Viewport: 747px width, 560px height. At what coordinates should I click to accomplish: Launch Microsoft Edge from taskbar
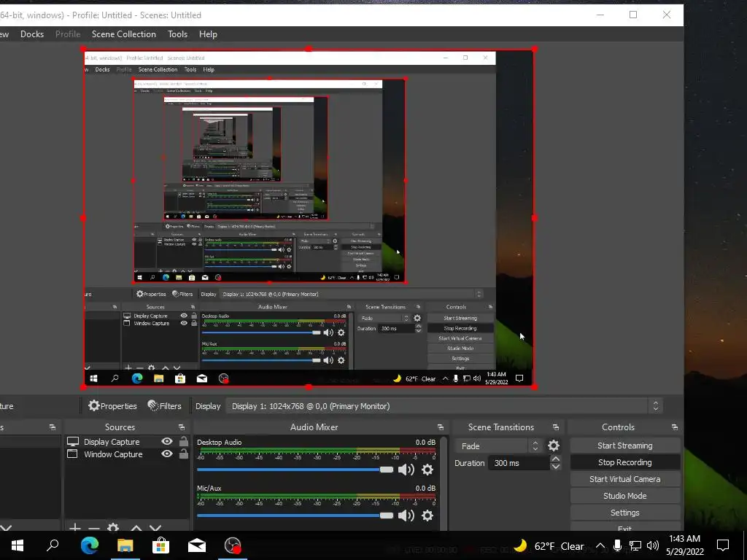[89, 545]
